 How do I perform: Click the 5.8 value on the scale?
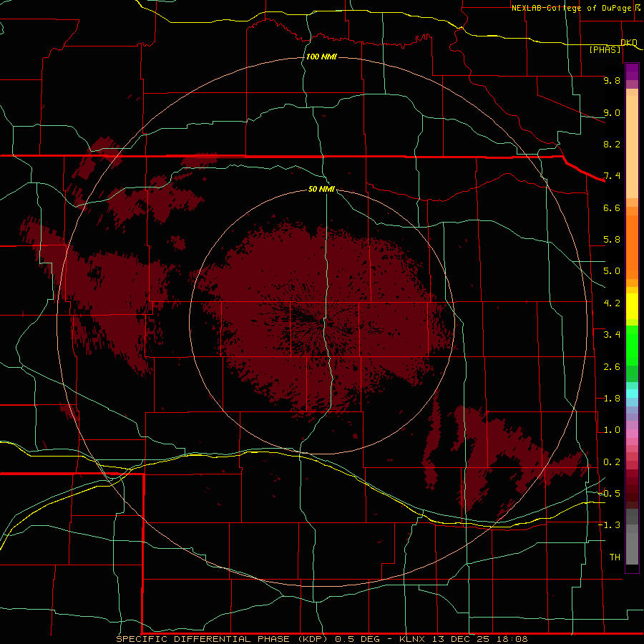click(612, 240)
